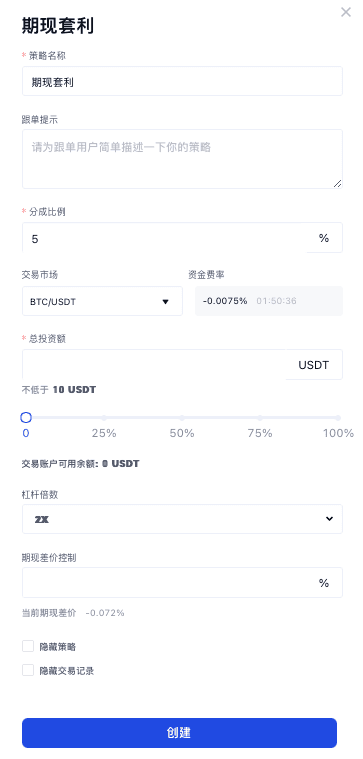
Task: Click the slider handle at 0
Action: point(26,417)
